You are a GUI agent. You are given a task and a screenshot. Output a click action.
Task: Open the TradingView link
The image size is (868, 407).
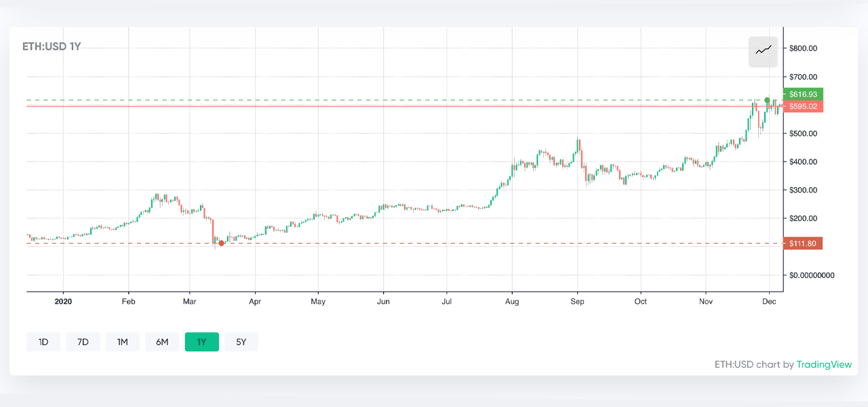tap(824, 364)
